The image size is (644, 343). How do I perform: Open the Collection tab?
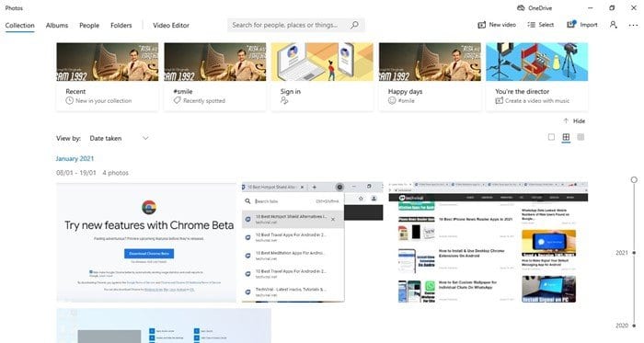[x=19, y=25]
